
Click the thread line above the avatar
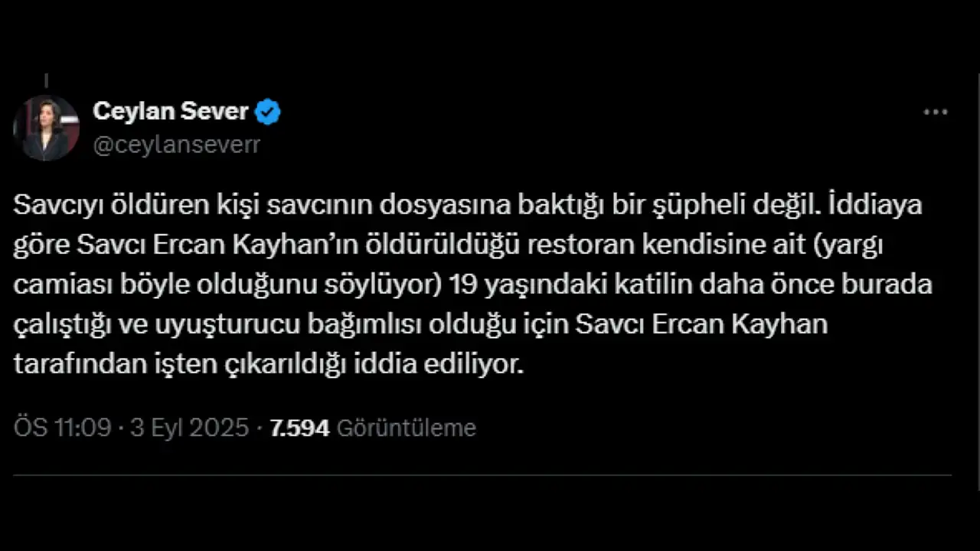pyautogui.click(x=46, y=81)
